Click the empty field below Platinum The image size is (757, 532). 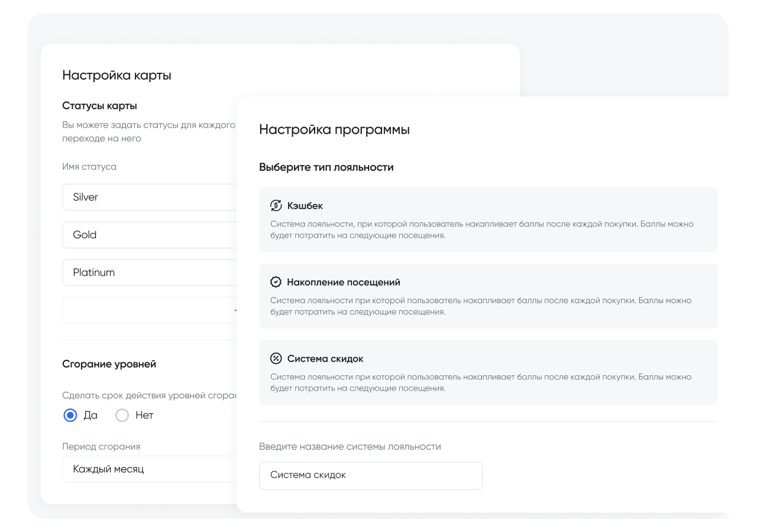[x=149, y=310]
